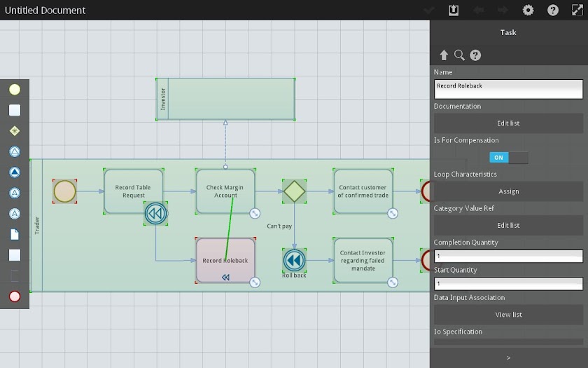588x368 pixels.
Task: Select the task rectangle palette icon
Action: pyautogui.click(x=15, y=111)
